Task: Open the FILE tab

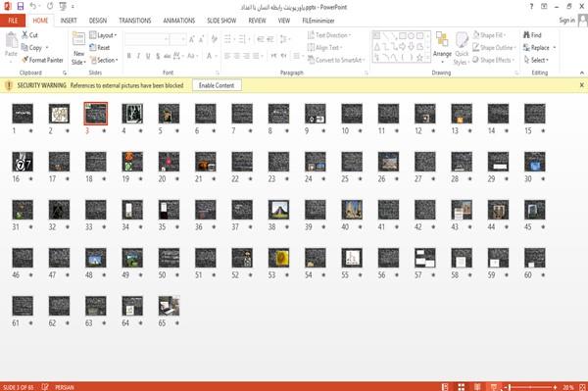Action: (x=13, y=21)
